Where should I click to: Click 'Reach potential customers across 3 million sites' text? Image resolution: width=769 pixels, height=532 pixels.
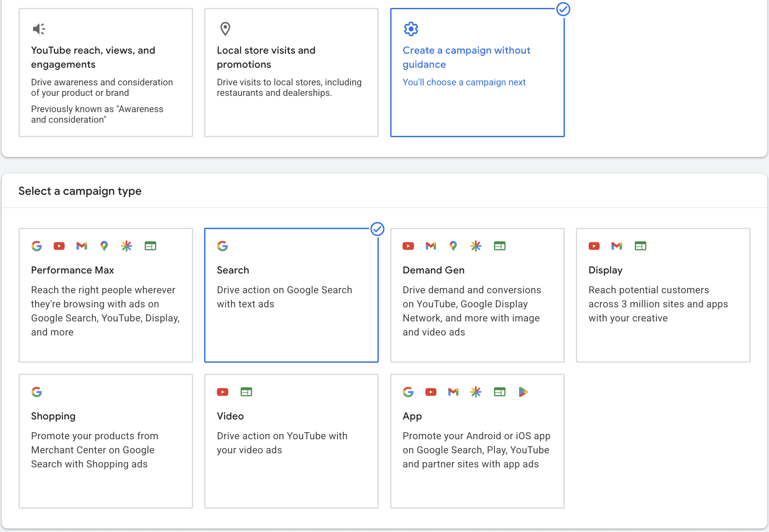(658, 304)
